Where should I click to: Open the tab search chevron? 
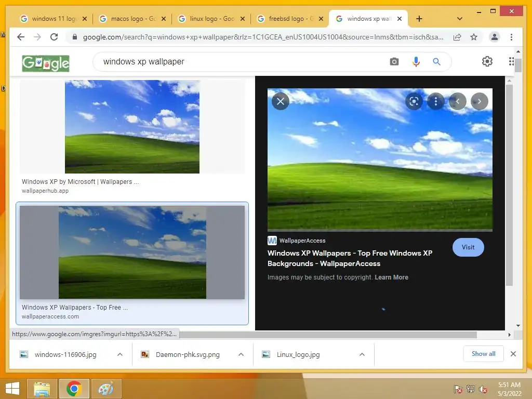[x=460, y=19]
